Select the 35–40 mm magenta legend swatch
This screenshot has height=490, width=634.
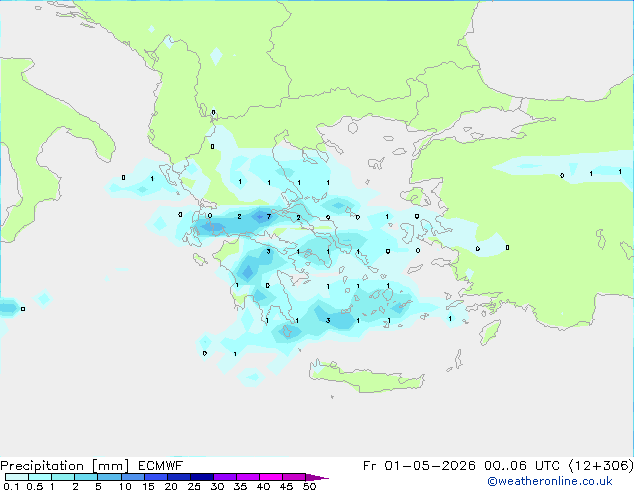coord(248,477)
